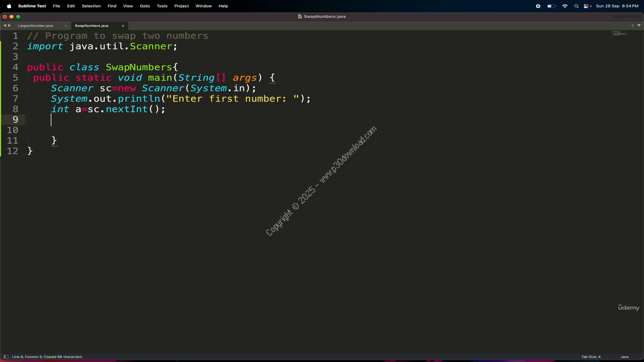Open the Tools menu
Viewport: 644px width, 362px height.
(162, 6)
